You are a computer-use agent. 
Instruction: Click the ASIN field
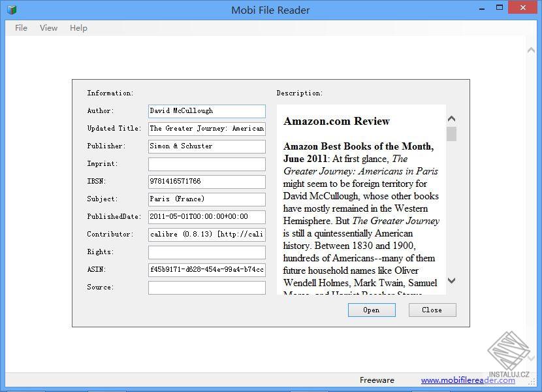pyautogui.click(x=207, y=270)
